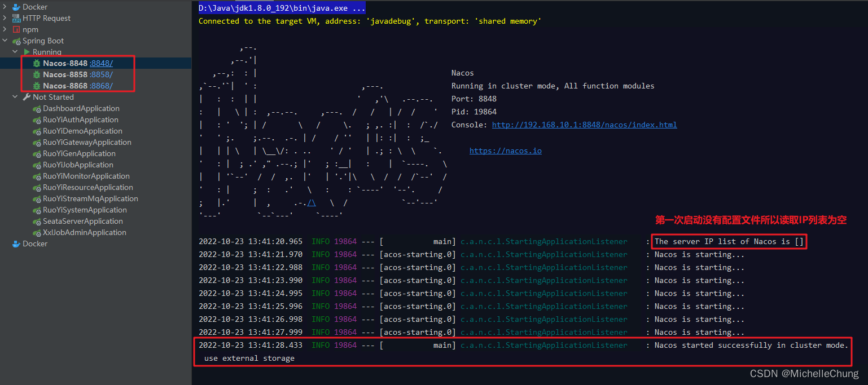868x385 pixels.
Task: Open the Nacos console URL link
Action: 584,125
